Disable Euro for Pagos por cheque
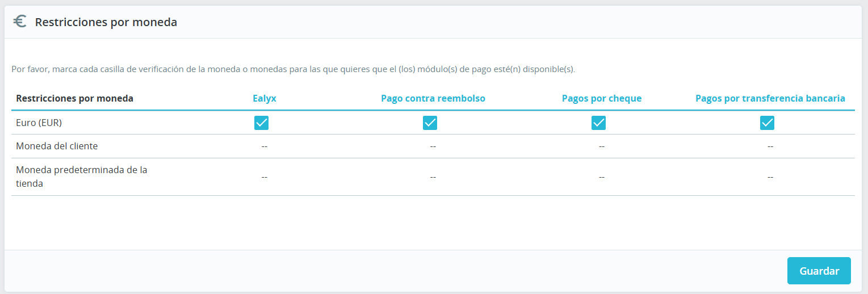Viewport: 868px width, 294px height. point(598,123)
